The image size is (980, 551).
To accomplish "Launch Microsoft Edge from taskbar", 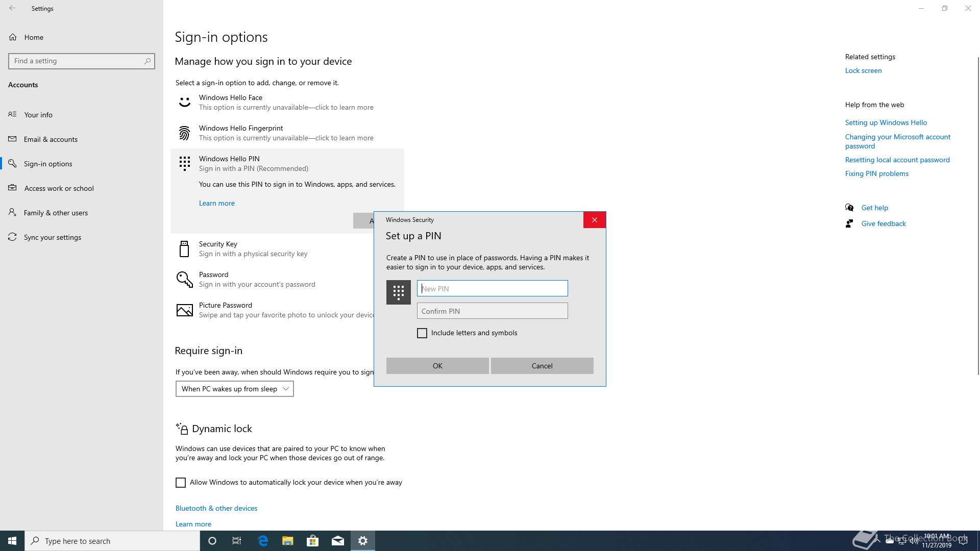I will (263, 541).
